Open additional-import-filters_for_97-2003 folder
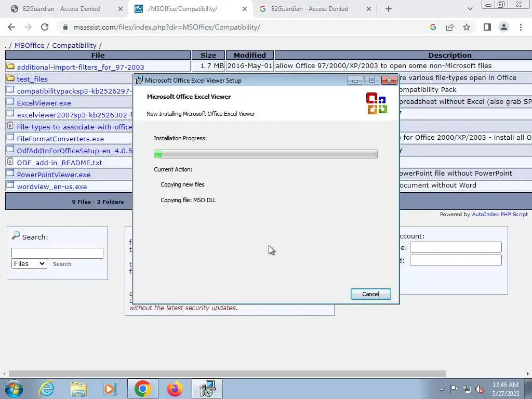 [x=81, y=67]
